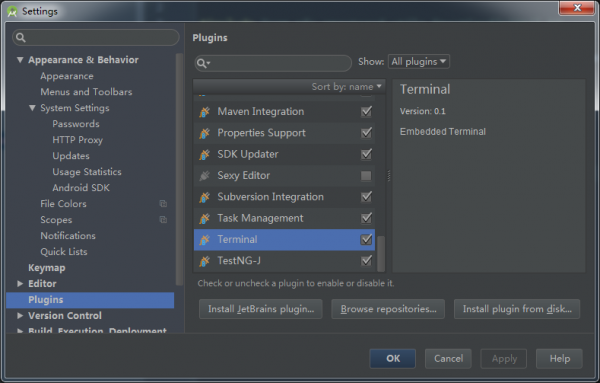Click the SDK Updater plugin icon

(x=205, y=154)
